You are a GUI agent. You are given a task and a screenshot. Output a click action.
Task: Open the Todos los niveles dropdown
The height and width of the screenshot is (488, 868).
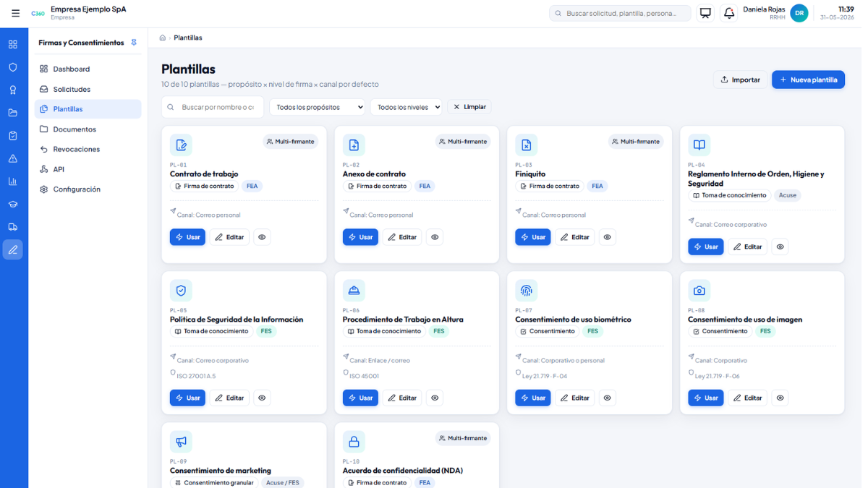(x=406, y=107)
